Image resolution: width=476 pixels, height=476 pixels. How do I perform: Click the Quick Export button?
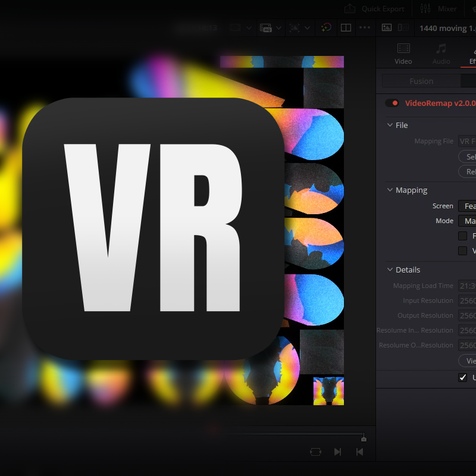(375, 9)
